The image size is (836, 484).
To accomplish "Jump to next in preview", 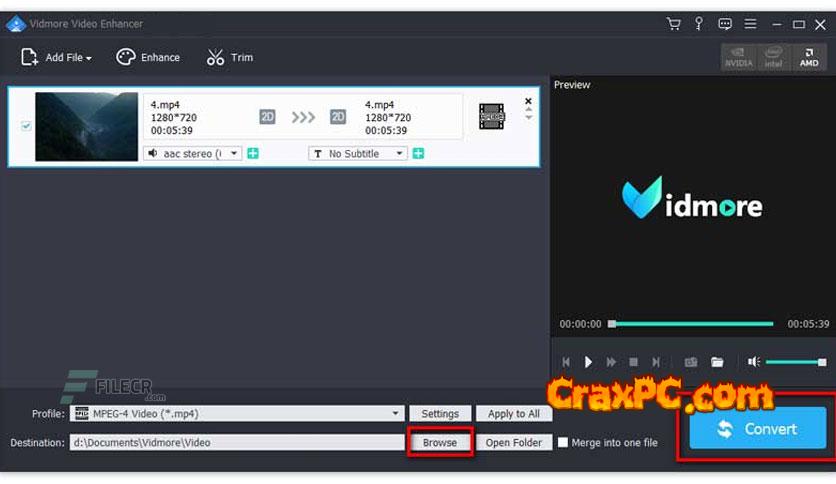I will (656, 362).
